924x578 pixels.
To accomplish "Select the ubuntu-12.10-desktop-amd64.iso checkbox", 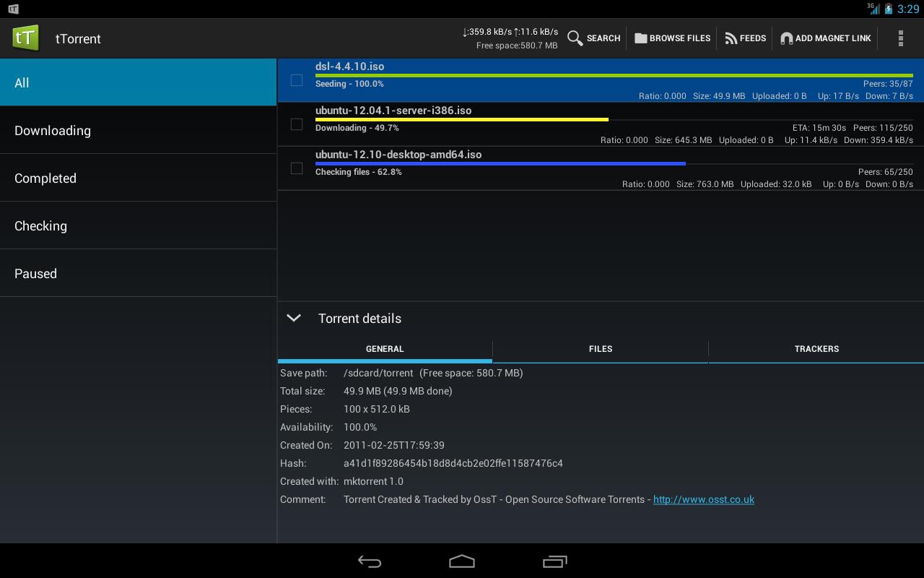I will point(296,168).
